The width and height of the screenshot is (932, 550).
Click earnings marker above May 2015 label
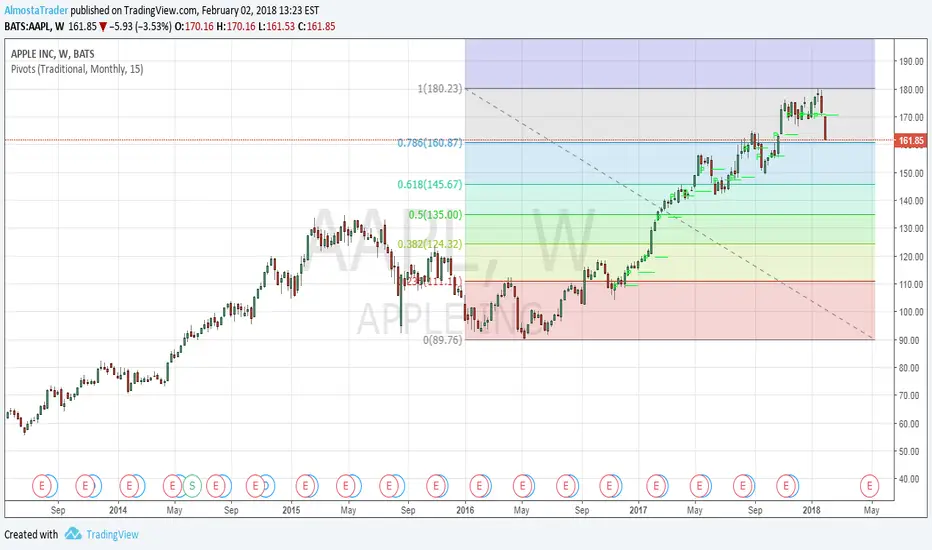346,486
